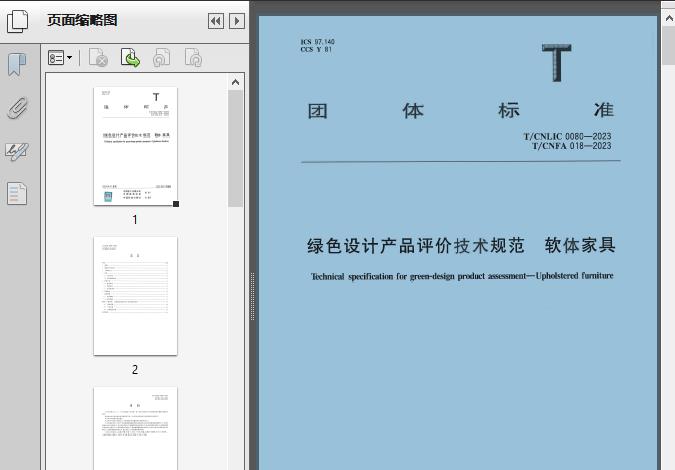Click the delete pages icon

[x=99, y=58]
